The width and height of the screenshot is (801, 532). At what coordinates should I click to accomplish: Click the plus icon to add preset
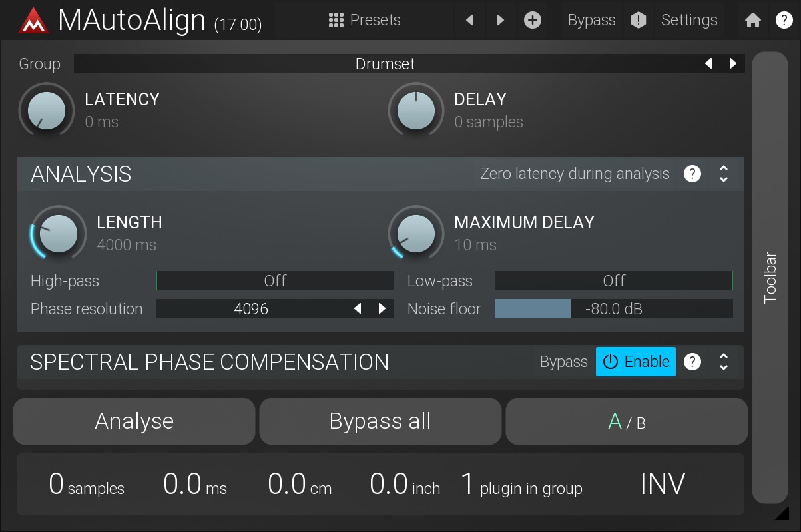coord(532,21)
